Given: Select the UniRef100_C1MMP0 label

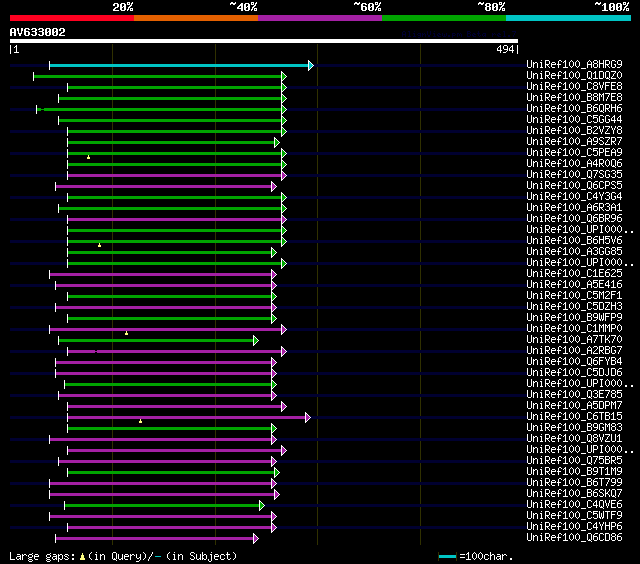Looking at the screenshot, I should pyautogui.click(x=574, y=329).
